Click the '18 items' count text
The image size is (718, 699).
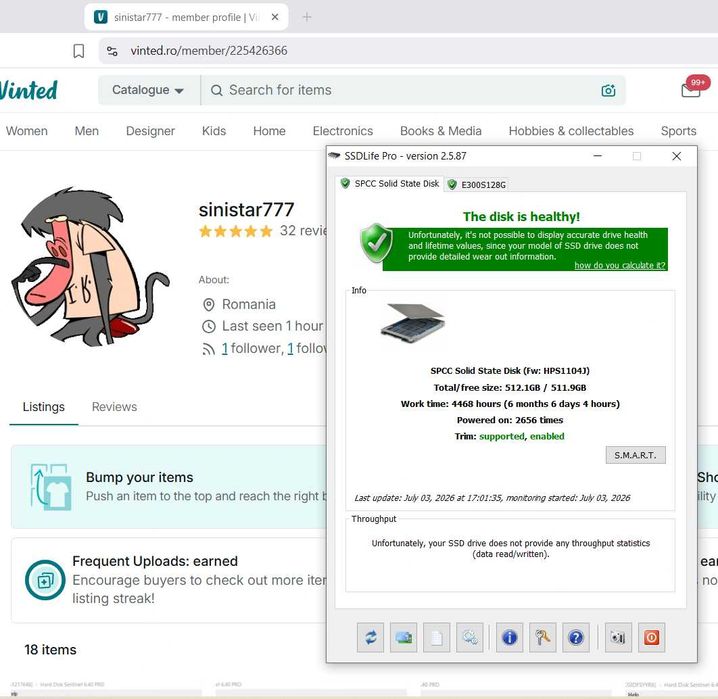point(50,650)
